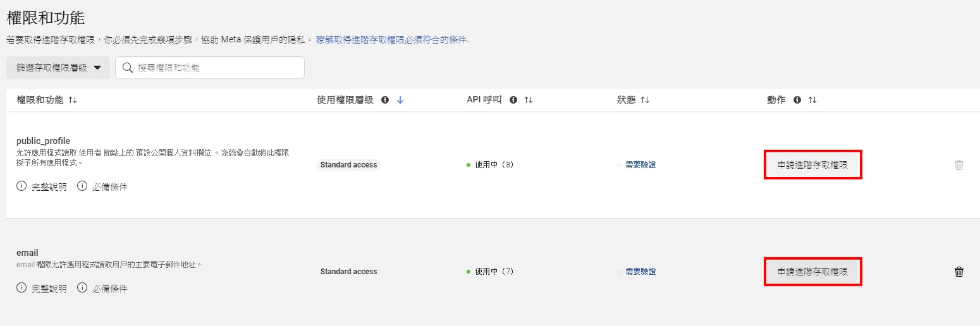Open 需要驗證 status link for email
The width and height of the screenshot is (980, 326).
coord(640,272)
